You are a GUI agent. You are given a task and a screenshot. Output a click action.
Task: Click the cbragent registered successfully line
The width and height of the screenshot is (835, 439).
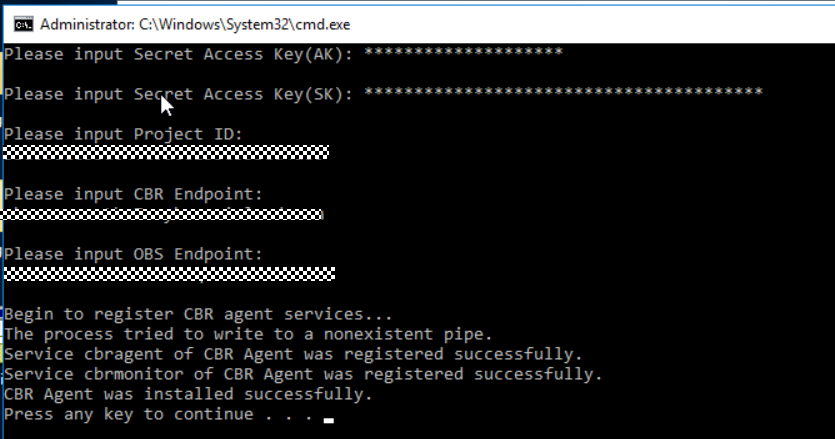293,354
